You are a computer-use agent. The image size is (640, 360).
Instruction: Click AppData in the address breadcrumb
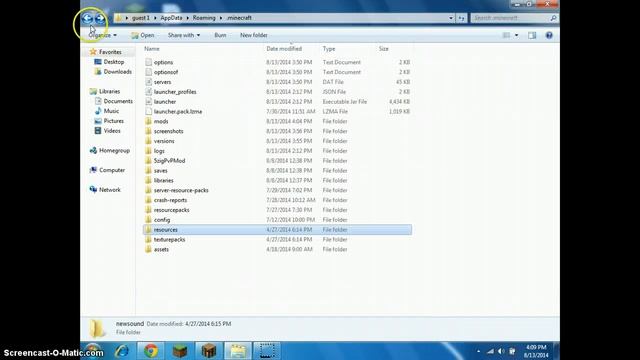171,18
